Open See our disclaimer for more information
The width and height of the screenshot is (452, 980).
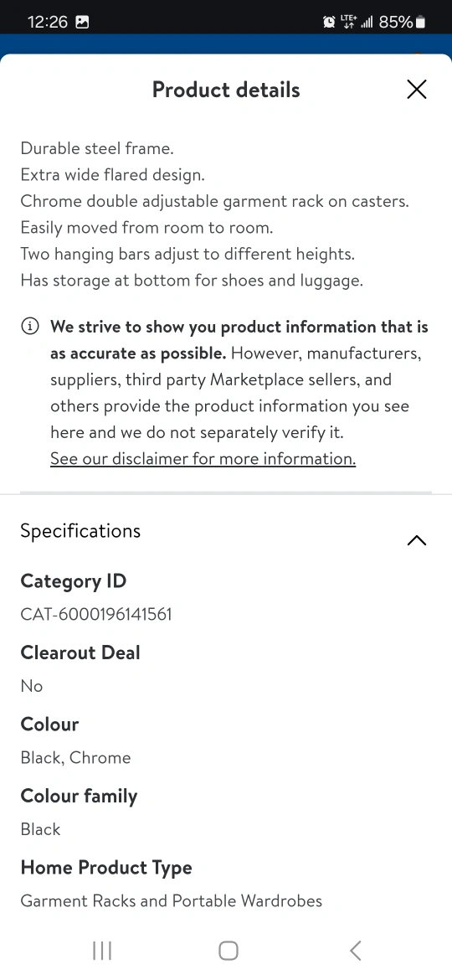[x=203, y=459]
